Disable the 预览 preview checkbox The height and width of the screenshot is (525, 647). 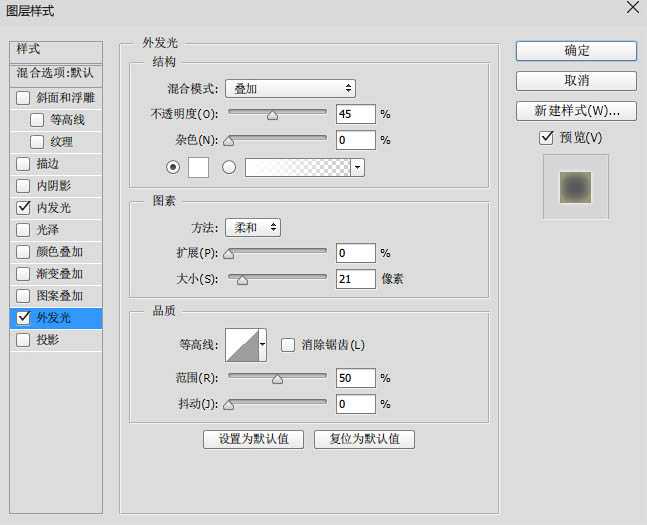(546, 137)
